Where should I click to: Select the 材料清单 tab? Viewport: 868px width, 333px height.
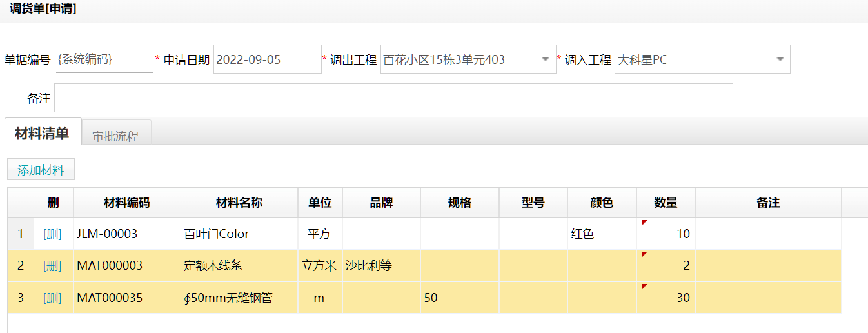click(42, 134)
